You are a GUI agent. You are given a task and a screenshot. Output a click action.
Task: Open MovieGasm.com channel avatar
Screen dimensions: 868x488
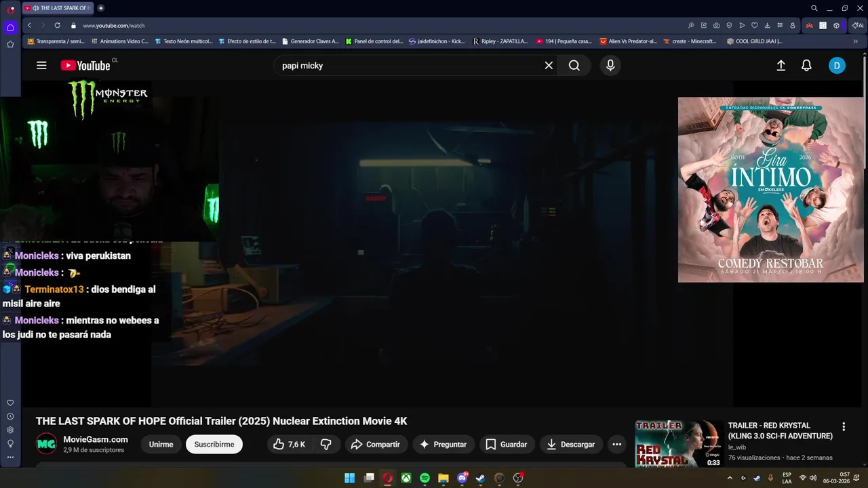[x=46, y=444]
